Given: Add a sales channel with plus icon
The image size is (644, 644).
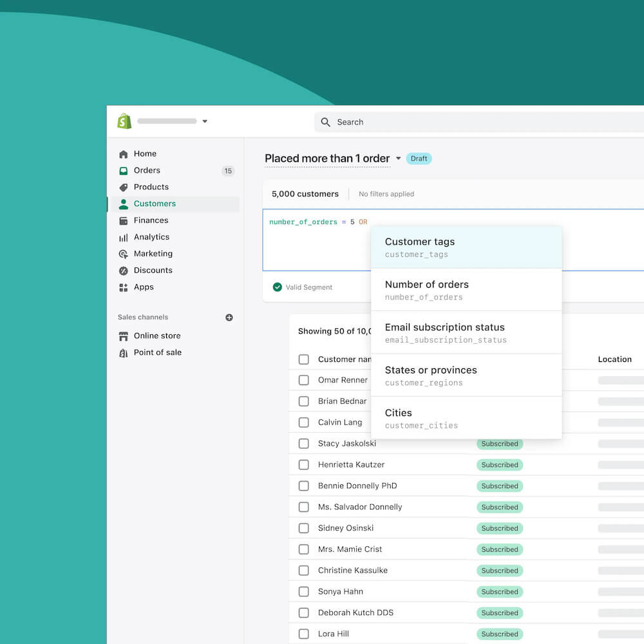Looking at the screenshot, I should pyautogui.click(x=229, y=317).
